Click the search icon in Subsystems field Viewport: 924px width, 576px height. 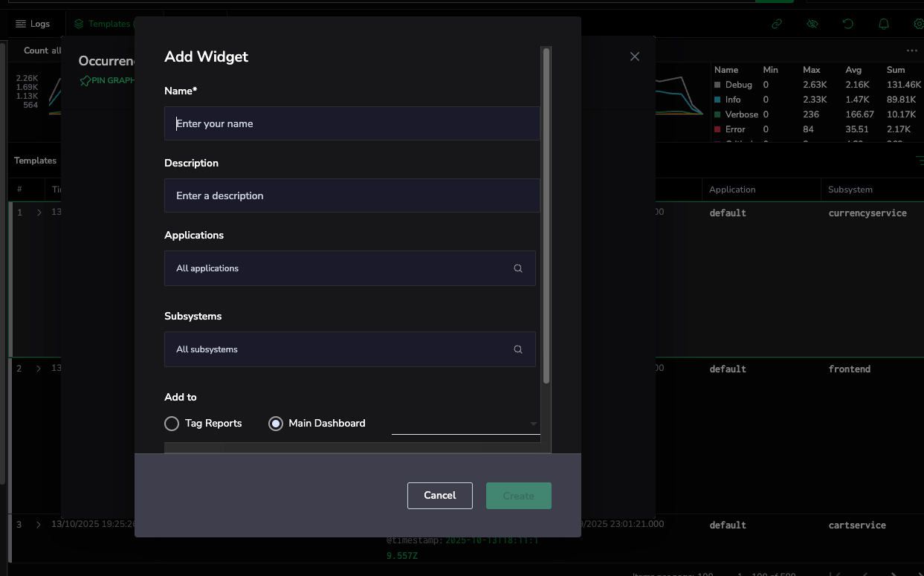pos(518,349)
